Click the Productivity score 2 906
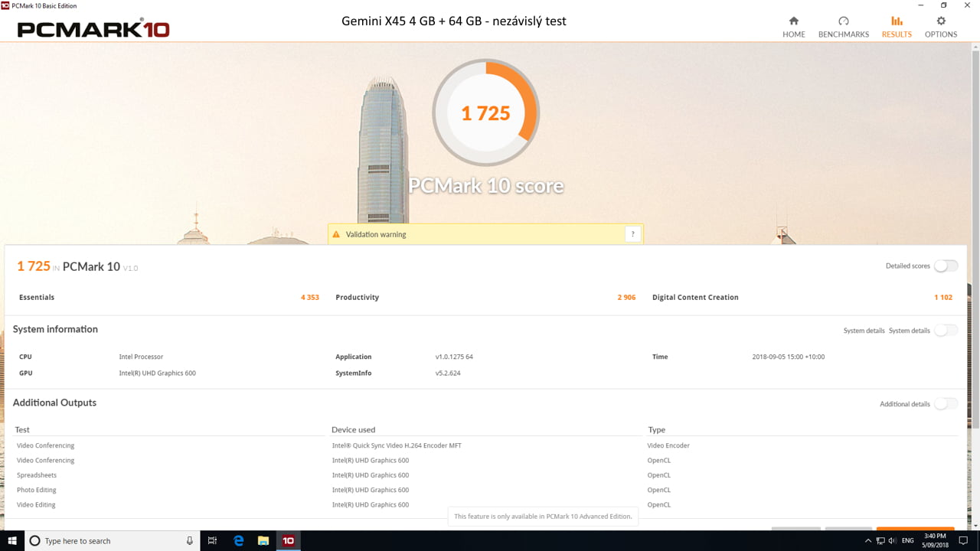This screenshot has height=551, width=980. (x=626, y=297)
